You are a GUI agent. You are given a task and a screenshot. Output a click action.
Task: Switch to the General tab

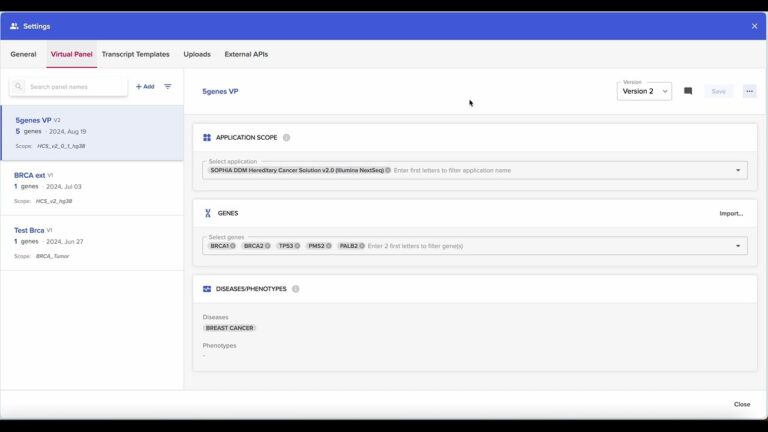23,54
